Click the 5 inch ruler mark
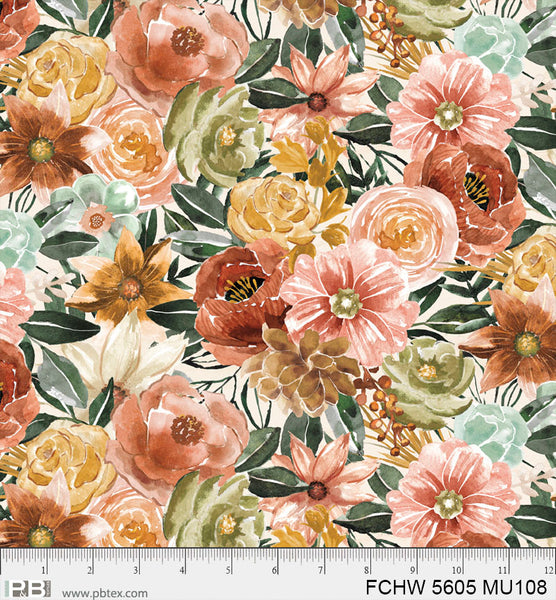 point(228,571)
